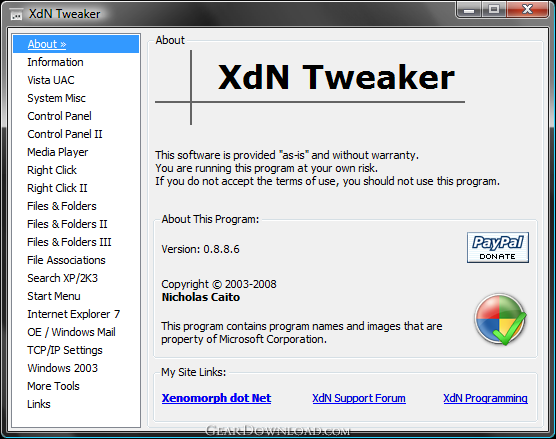Screen dimensions: 556x439
Task: Select OE / Windows Mail
Action: (x=71, y=332)
